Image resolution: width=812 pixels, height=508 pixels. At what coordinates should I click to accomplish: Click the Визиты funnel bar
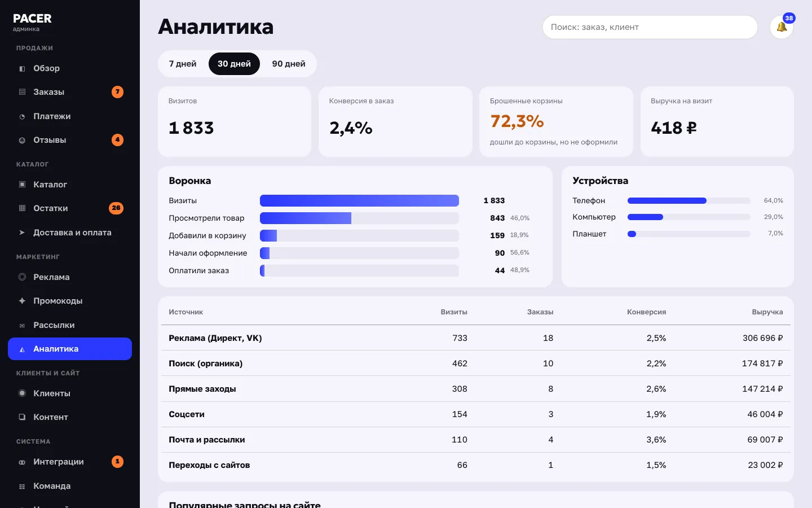[x=359, y=200]
